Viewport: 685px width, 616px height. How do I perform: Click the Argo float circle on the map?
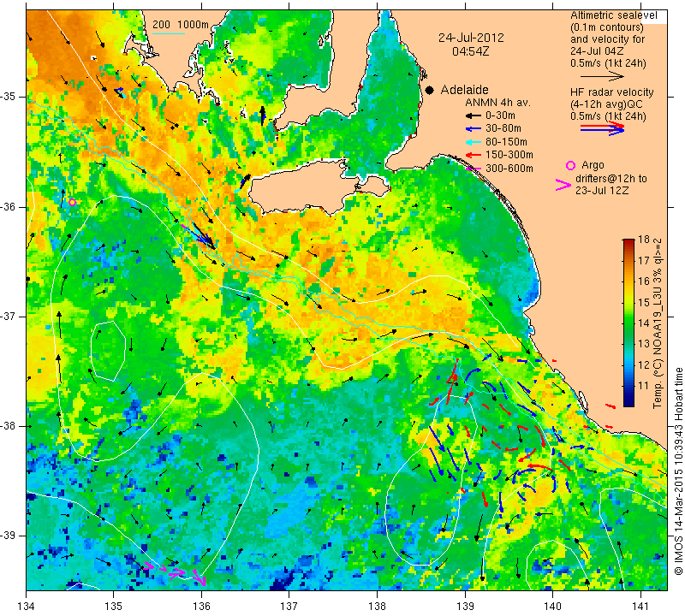(x=73, y=202)
